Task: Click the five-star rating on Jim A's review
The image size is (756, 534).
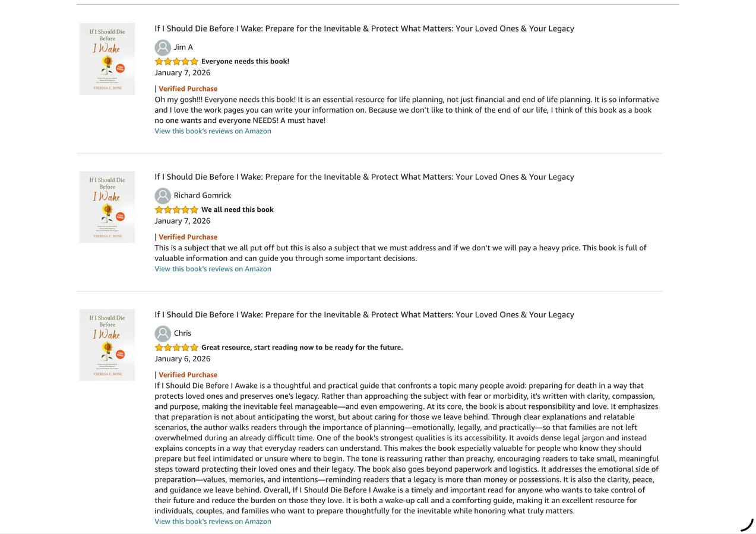Action: 176,62
